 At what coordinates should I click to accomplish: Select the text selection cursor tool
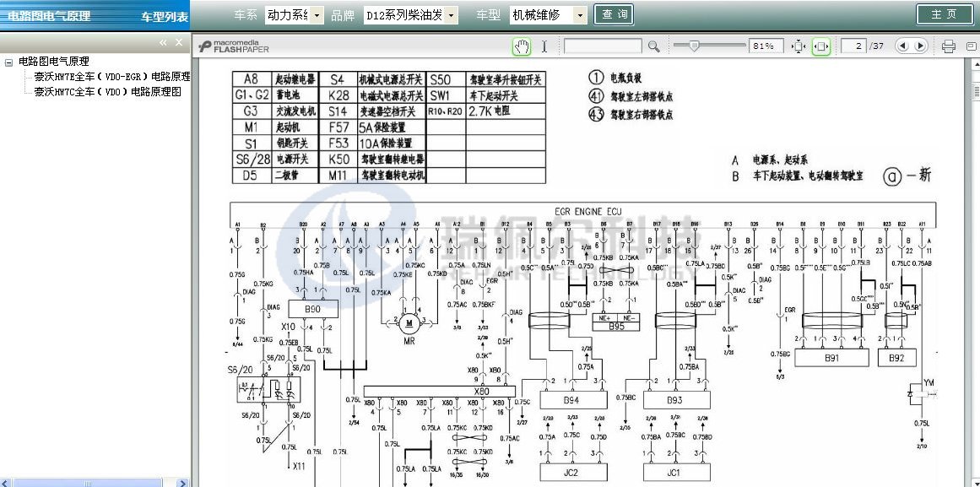click(544, 46)
